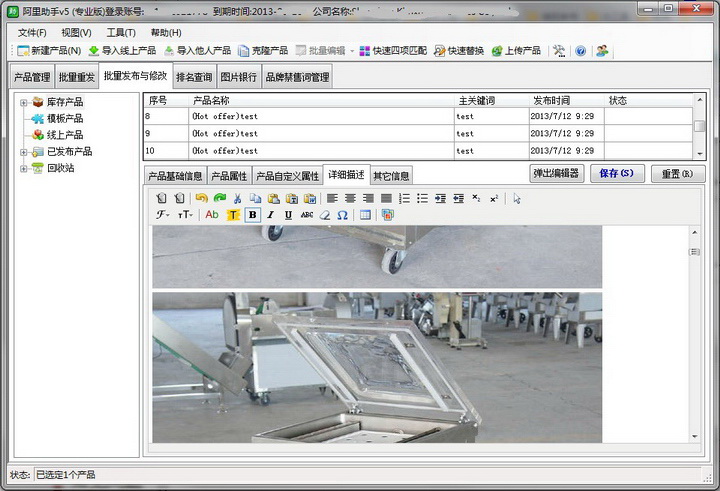
Task: Click the 弹出编辑器 button
Action: [556, 173]
